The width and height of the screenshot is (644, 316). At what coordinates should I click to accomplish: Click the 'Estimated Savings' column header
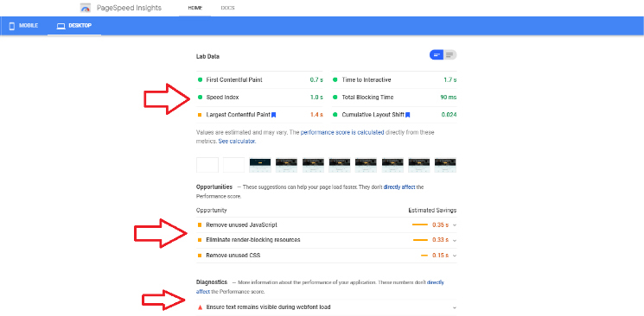coord(432,211)
